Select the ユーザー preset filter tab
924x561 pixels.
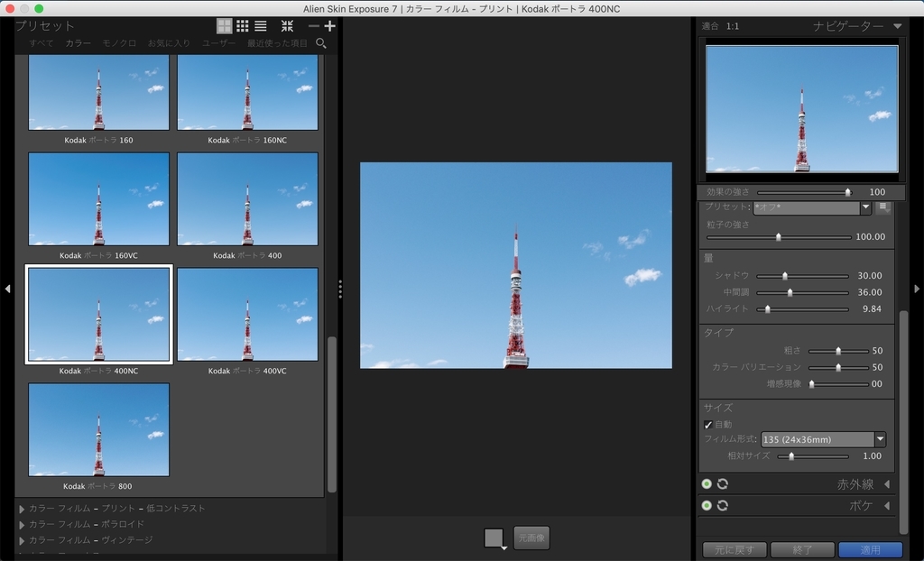pos(218,43)
